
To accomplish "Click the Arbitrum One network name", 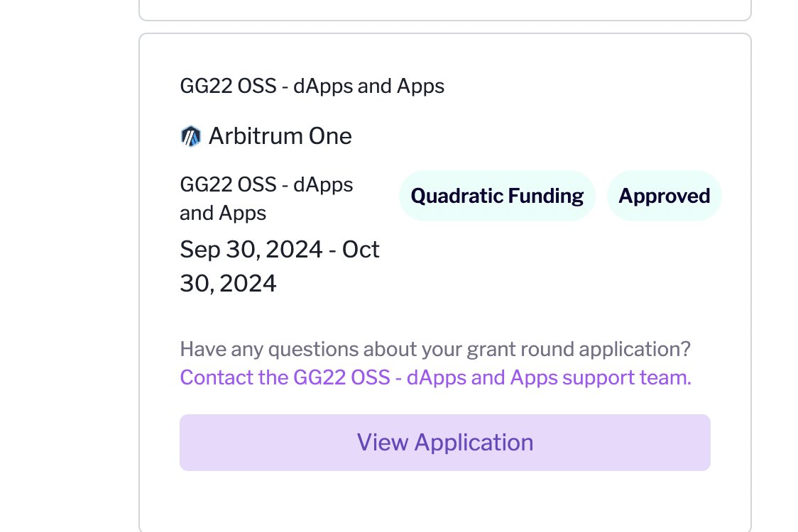I will tap(280, 136).
